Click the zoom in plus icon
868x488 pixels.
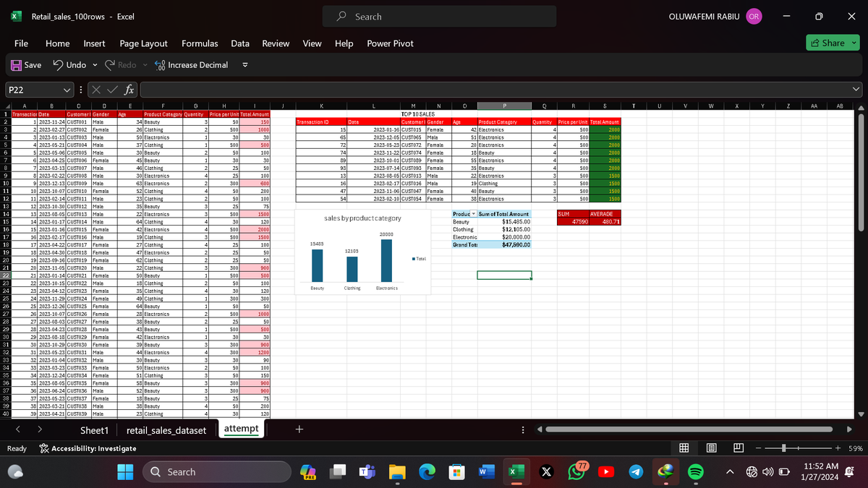pos(838,448)
